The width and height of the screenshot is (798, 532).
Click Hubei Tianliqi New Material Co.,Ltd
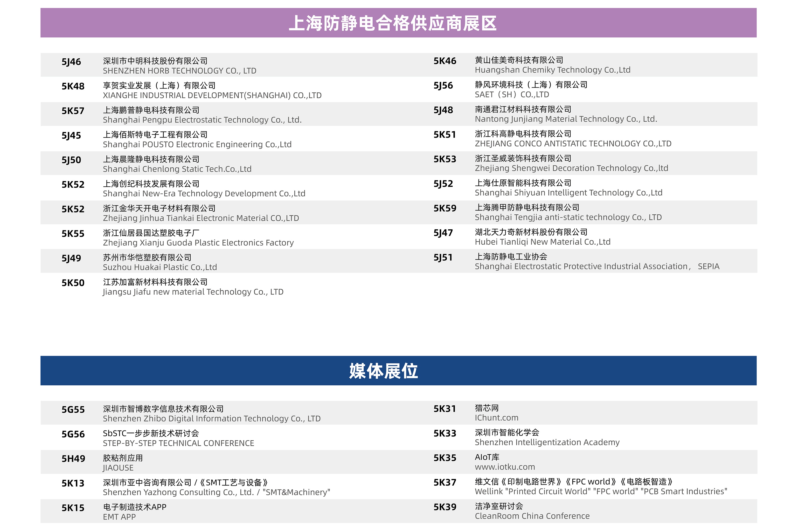(543, 242)
